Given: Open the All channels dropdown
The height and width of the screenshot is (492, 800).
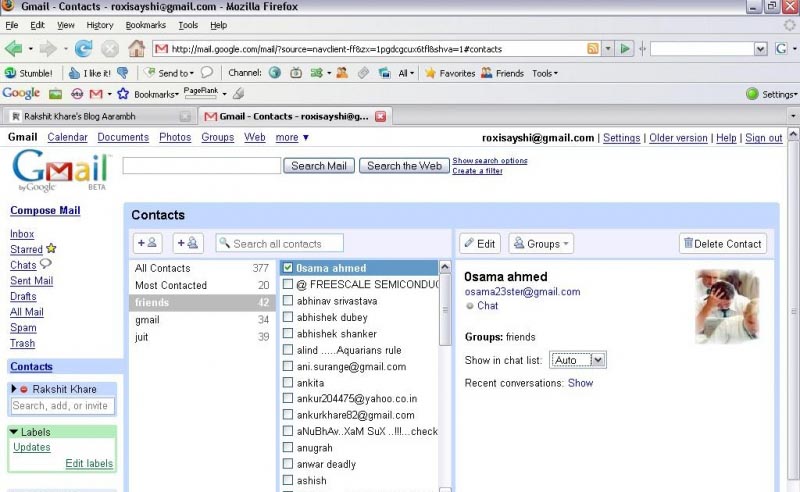Looking at the screenshot, I should pyautogui.click(x=406, y=73).
